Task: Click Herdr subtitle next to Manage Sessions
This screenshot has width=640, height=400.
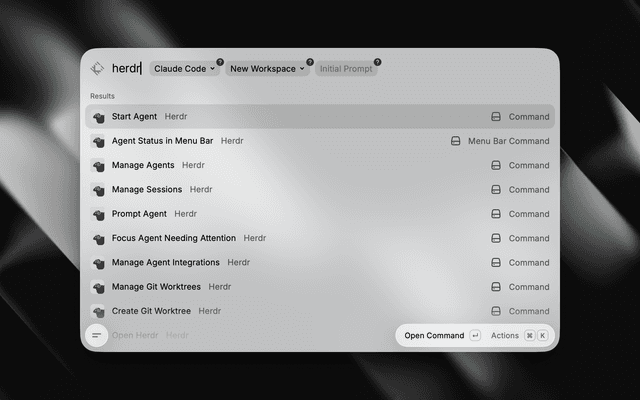Action: point(201,189)
